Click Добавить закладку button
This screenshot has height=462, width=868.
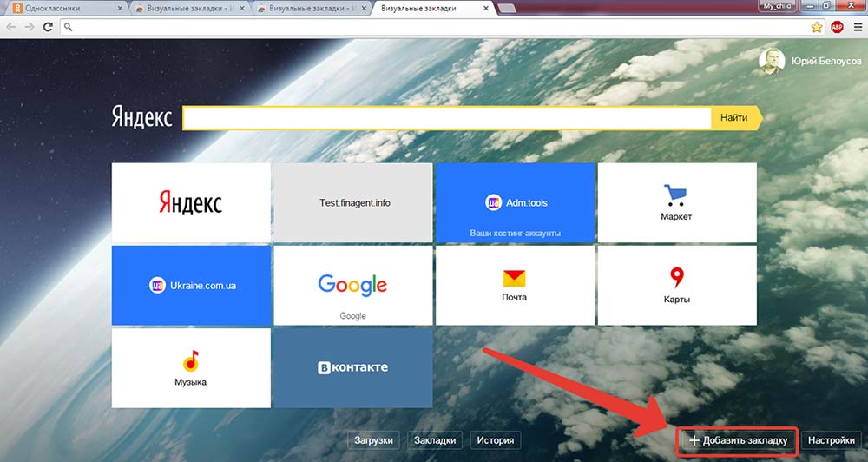tap(738, 441)
